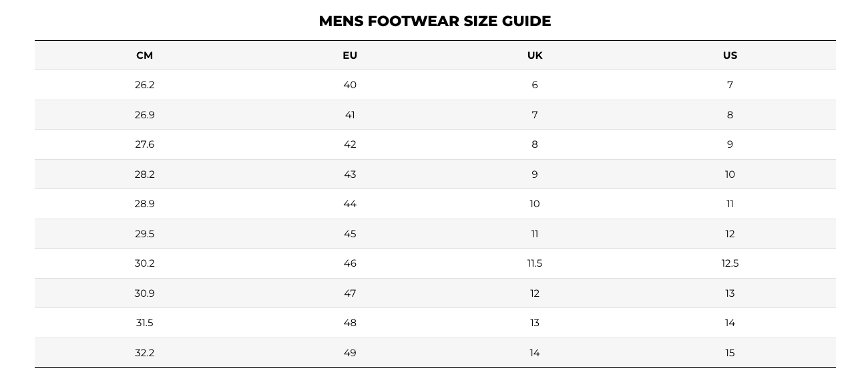Select EU size 40 cell
868x387 pixels.
pos(350,85)
